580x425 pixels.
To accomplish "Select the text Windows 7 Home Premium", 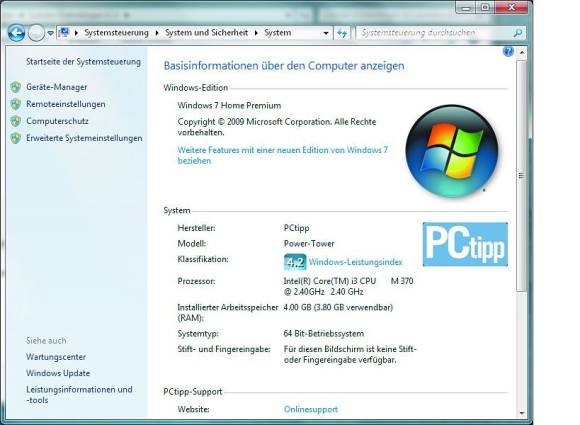I will pyautogui.click(x=229, y=105).
